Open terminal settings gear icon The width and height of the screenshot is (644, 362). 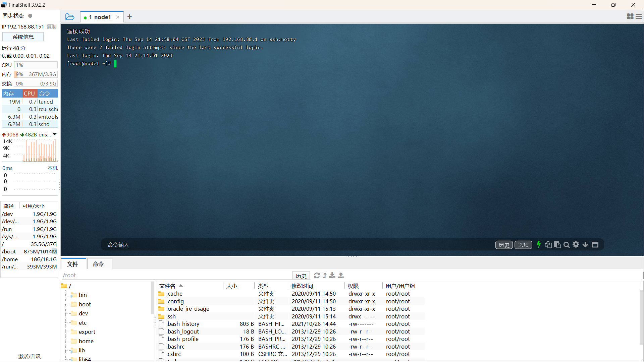point(576,245)
